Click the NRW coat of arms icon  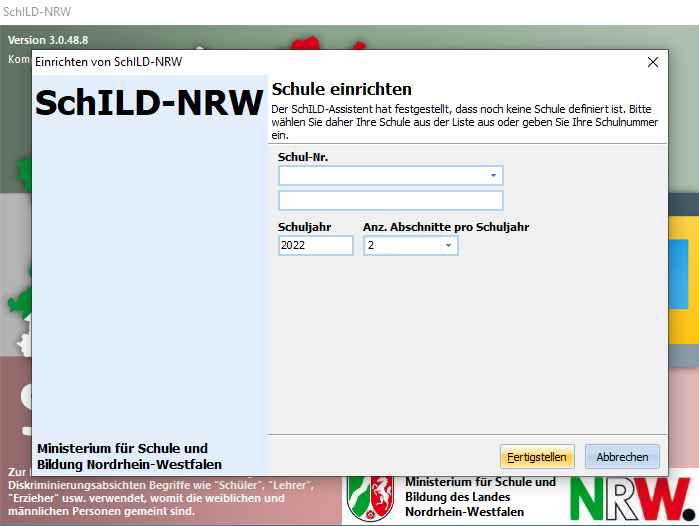coord(370,497)
